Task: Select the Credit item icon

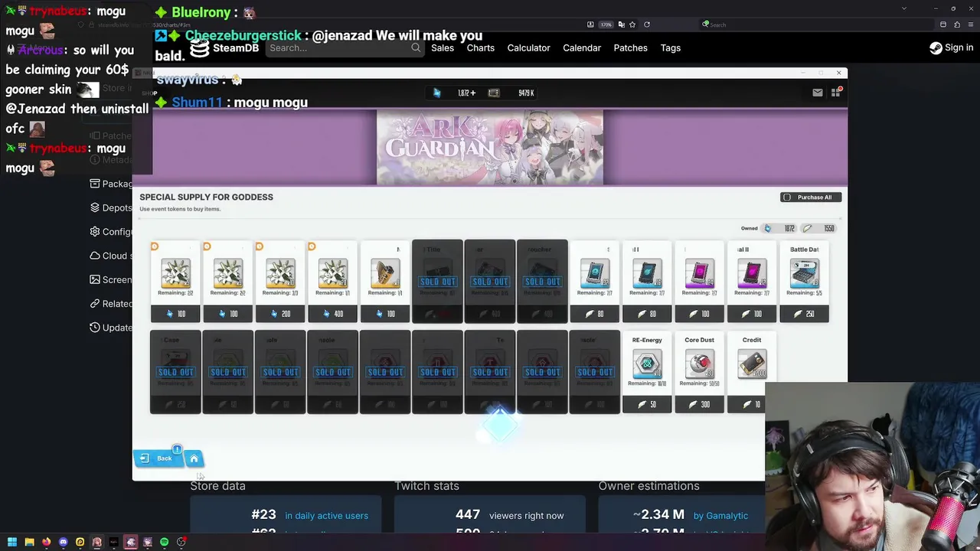Action: click(x=752, y=364)
